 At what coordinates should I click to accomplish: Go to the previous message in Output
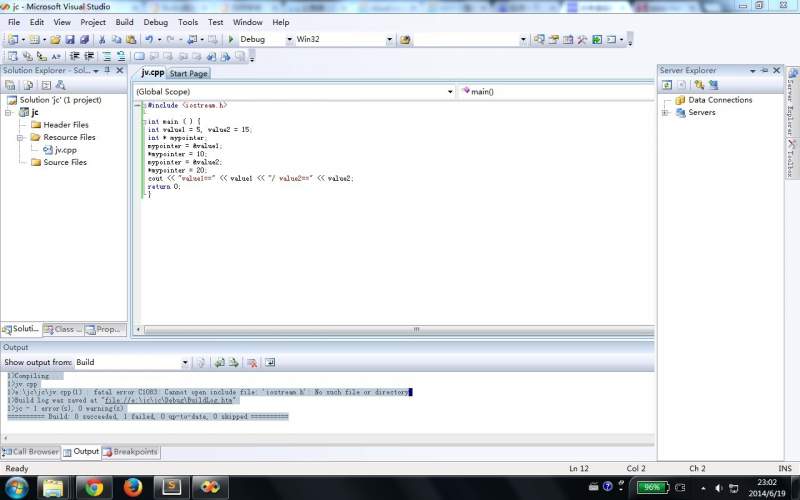pos(220,363)
